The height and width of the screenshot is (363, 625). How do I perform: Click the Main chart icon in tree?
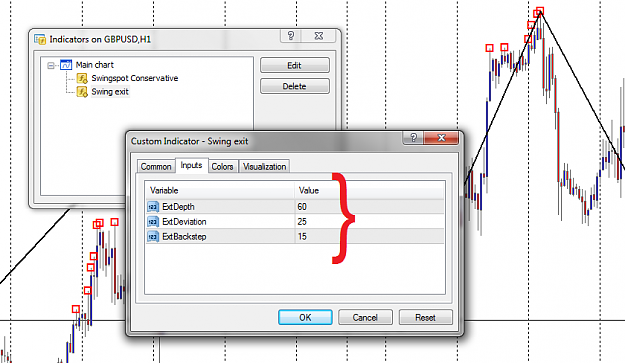[66, 65]
